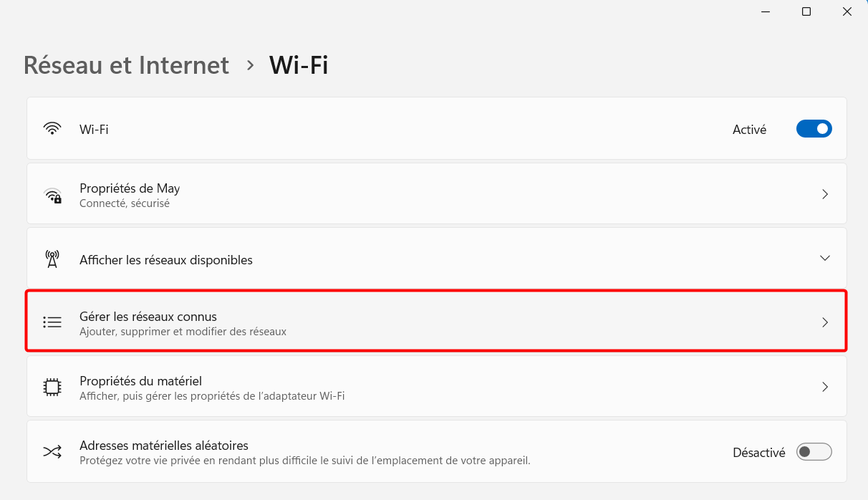Click the breadcrumb chevron separator icon

(250, 65)
